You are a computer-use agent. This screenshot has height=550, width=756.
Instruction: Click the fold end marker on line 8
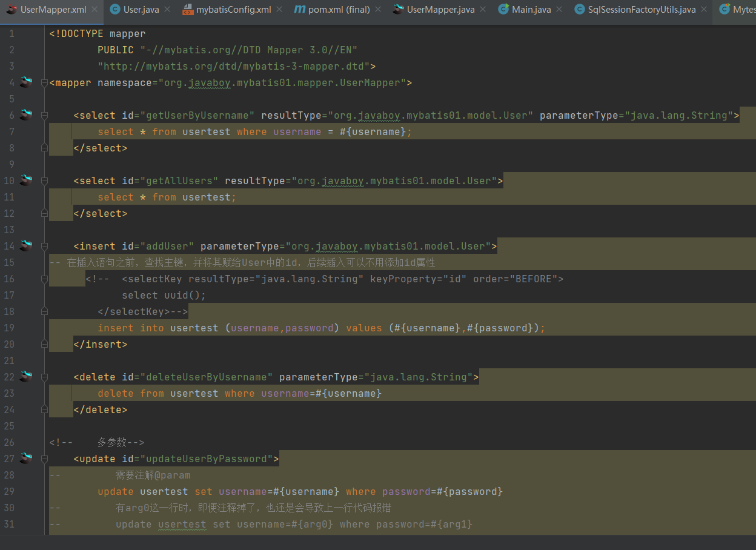click(x=44, y=148)
